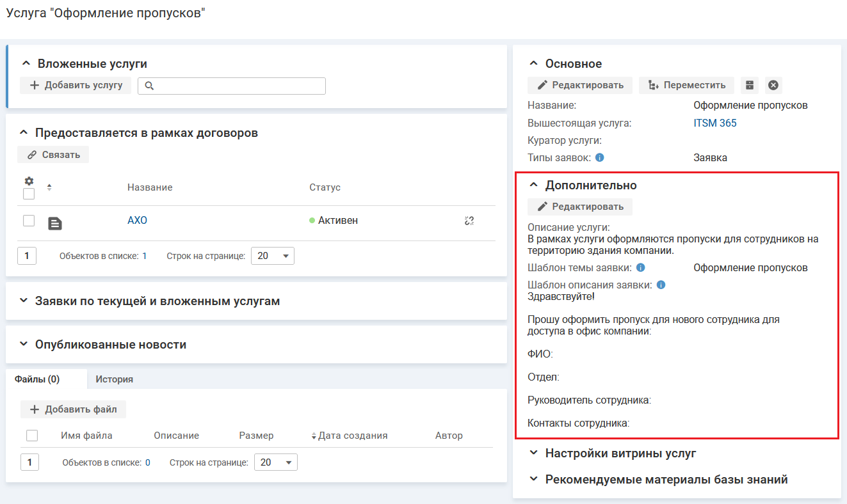Open rows-per-page dropdown in contracts list
This screenshot has height=504, width=847.
point(273,256)
